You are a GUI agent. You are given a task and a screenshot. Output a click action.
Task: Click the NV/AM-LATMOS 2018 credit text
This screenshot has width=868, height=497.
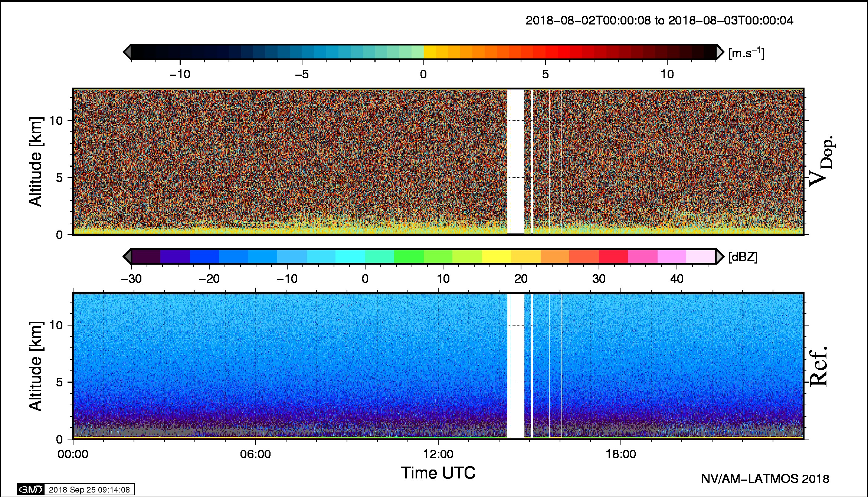tap(765, 479)
